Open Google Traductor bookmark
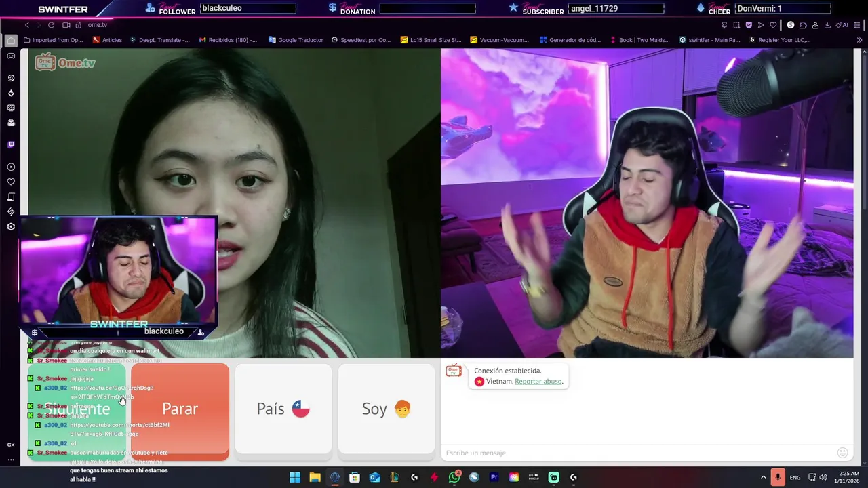The image size is (868, 488). [296, 40]
